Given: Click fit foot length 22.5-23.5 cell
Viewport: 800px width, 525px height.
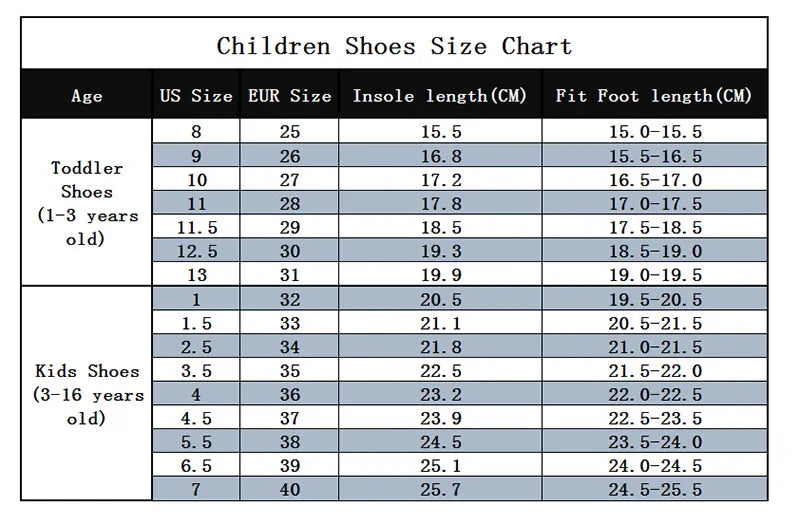Looking at the screenshot, I should coord(655,419).
